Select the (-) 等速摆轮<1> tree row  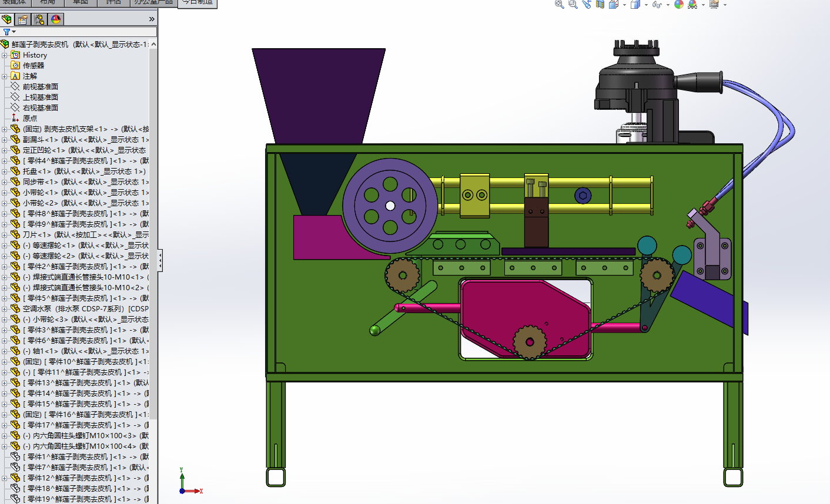click(x=79, y=245)
